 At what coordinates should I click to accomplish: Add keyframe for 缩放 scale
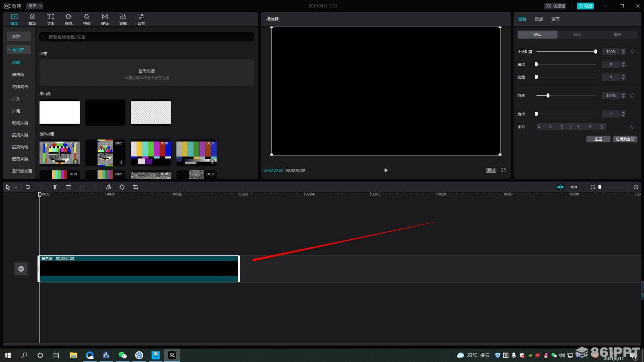click(x=632, y=95)
